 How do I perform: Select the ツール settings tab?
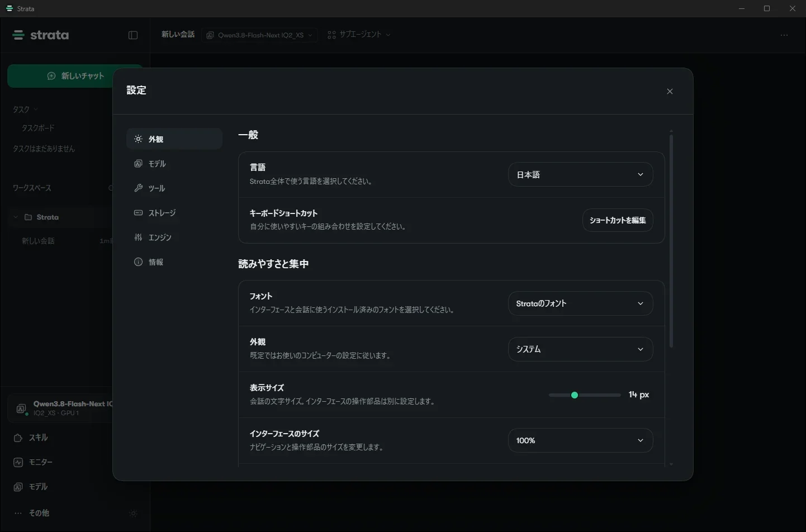point(174,188)
